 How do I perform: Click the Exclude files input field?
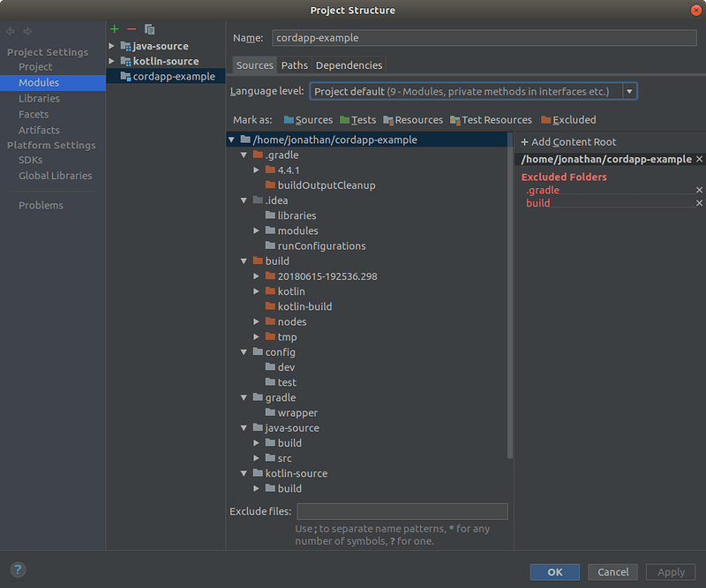pyautogui.click(x=402, y=511)
